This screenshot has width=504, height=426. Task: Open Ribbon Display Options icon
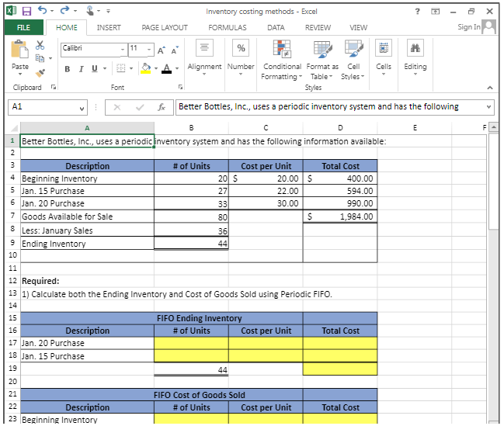tap(435, 12)
